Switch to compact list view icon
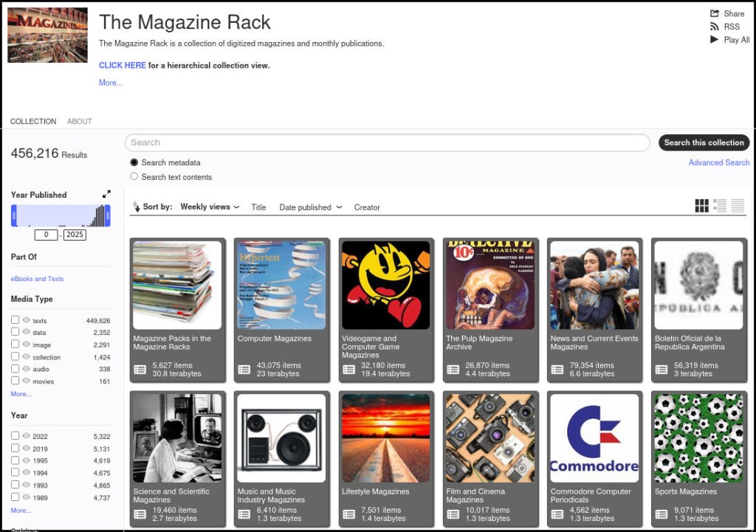 point(738,206)
